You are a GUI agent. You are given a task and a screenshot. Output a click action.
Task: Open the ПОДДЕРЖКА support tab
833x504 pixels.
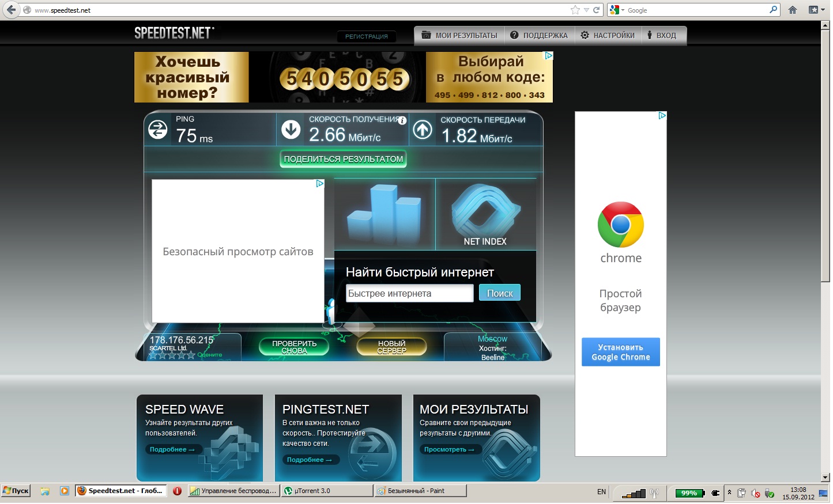click(x=539, y=35)
